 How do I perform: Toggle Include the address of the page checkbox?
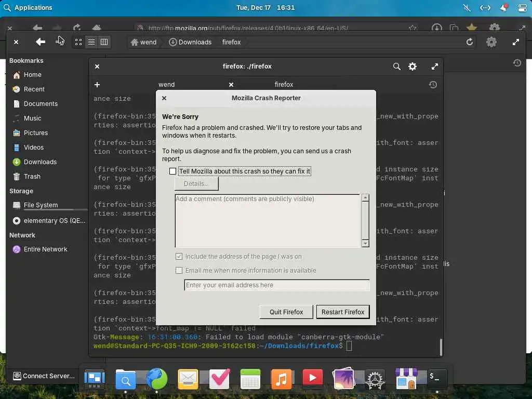(x=179, y=257)
